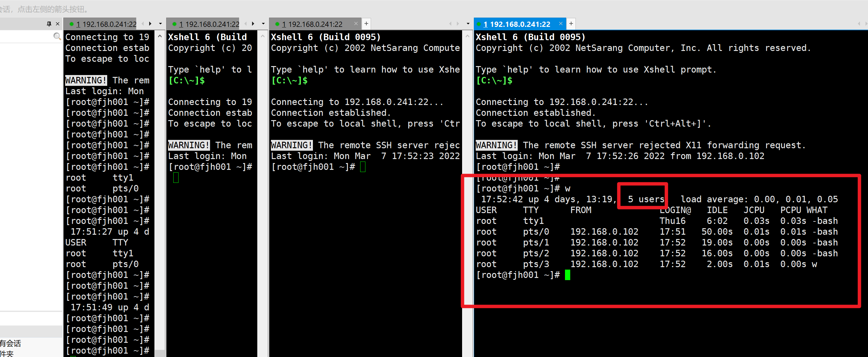Click the FROM column header
The width and height of the screenshot is (868, 357).
pyautogui.click(x=581, y=210)
